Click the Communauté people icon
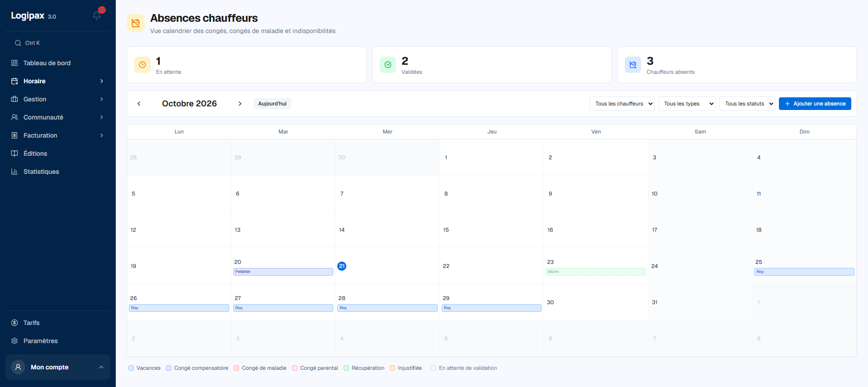 [14, 117]
